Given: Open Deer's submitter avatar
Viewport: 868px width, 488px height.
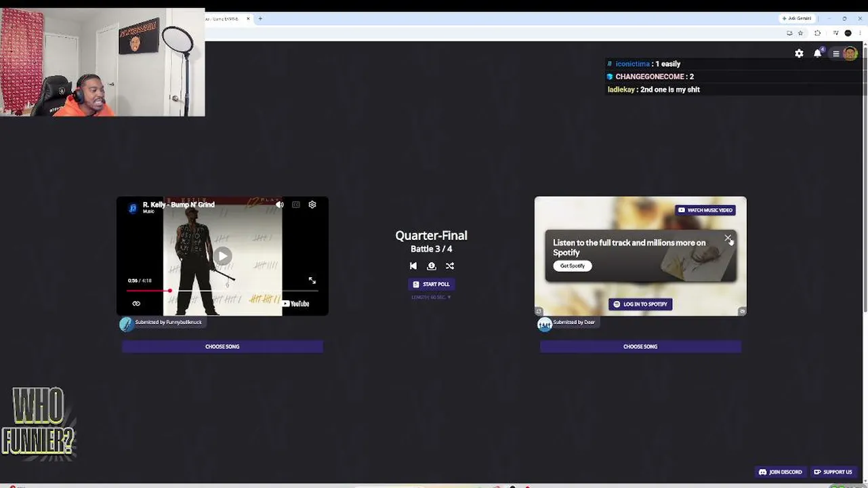Looking at the screenshot, I should click(x=544, y=325).
